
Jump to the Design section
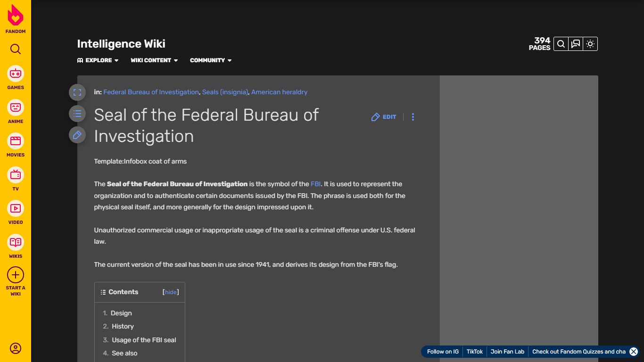point(121,313)
